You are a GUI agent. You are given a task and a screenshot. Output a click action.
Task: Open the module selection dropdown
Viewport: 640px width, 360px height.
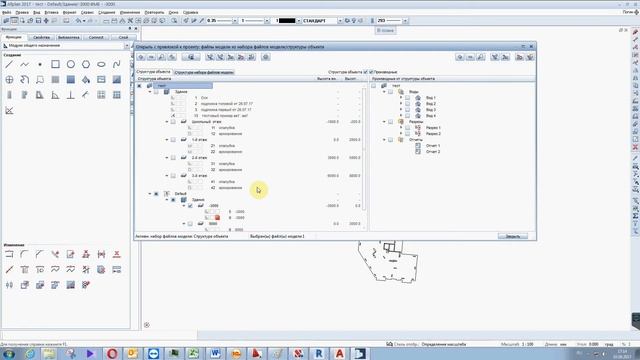(x=127, y=46)
